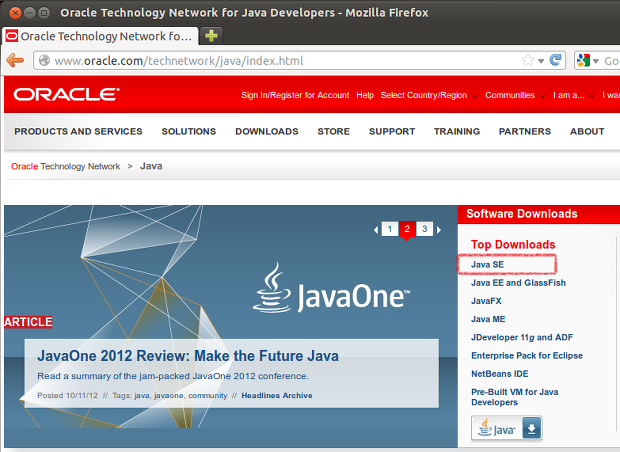Select the Oracle Technology Network browser tab
The image size is (620, 452).
(x=100, y=36)
